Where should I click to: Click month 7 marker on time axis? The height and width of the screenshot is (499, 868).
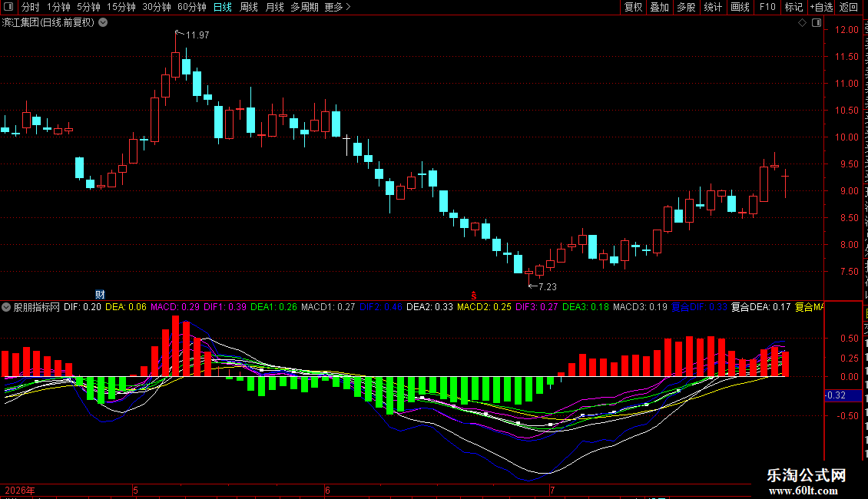coord(552,491)
